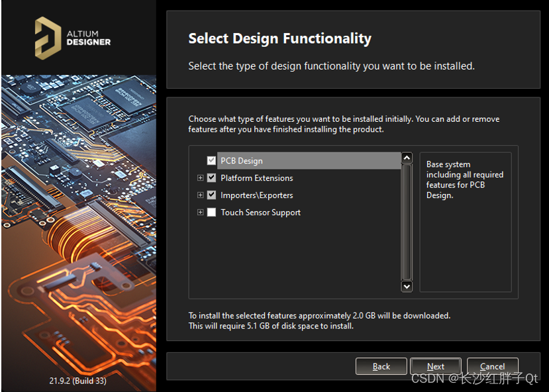The image size is (549, 392).
Task: Select the Touch Sensor Support label
Action: click(260, 213)
